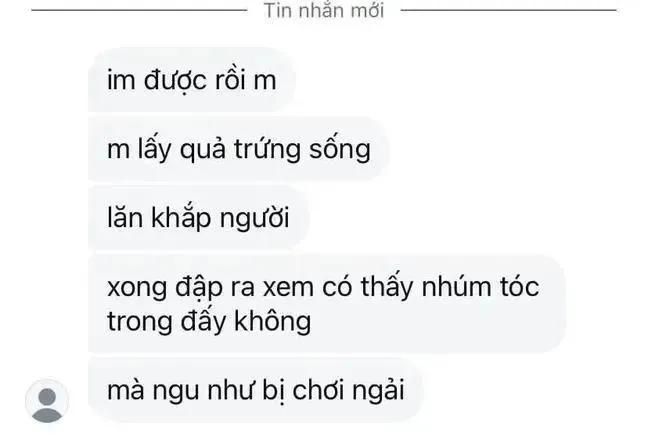Click the 'Tin nhắn mới' divider label
This screenshot has width=648, height=444.
[x=324, y=10]
